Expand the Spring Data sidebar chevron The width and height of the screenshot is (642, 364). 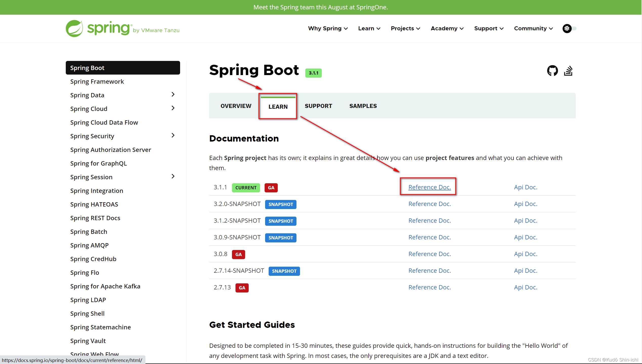(x=173, y=95)
